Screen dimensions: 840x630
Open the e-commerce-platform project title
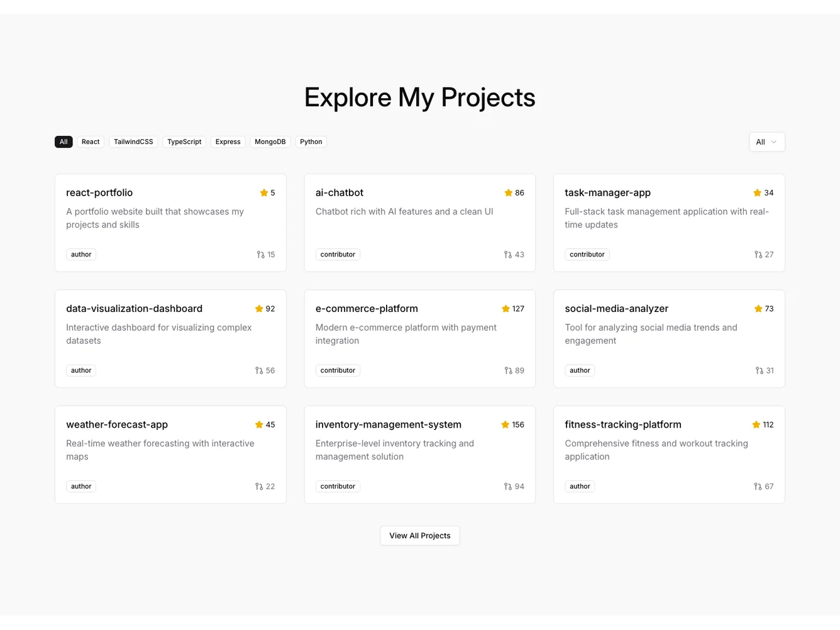367,309
